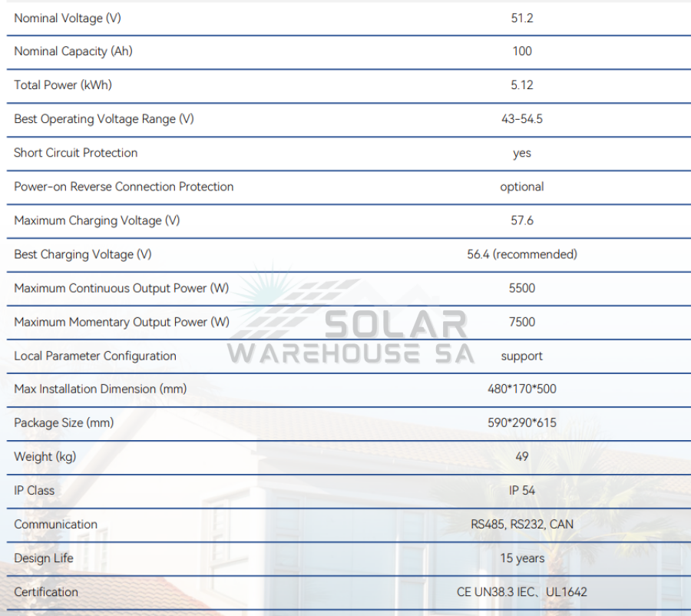691x616 pixels.
Task: Click the nominal capacity value 100
Action: tap(522, 51)
